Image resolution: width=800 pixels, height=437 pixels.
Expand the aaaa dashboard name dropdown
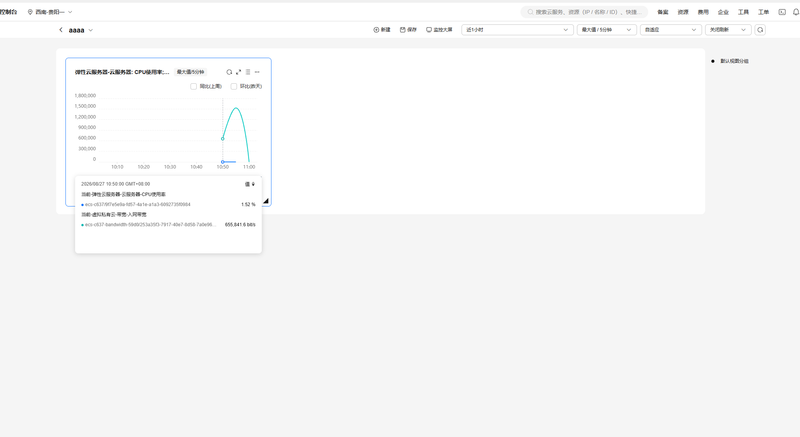click(90, 30)
